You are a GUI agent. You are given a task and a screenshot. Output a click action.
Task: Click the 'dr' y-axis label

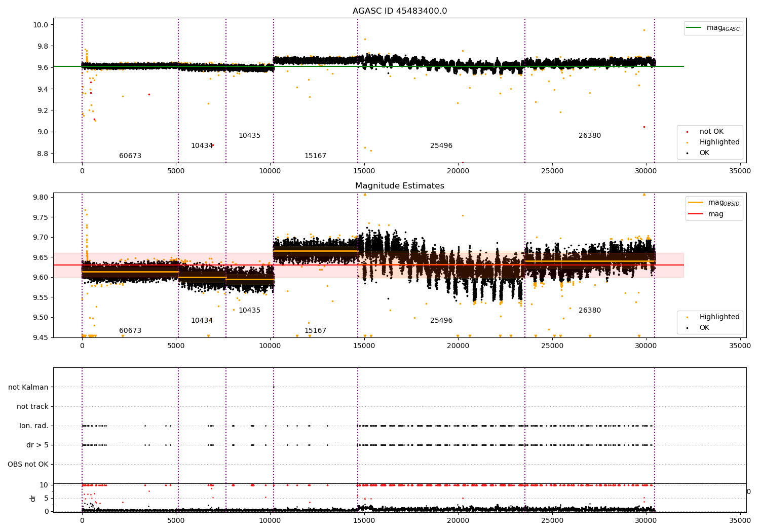coord(33,498)
